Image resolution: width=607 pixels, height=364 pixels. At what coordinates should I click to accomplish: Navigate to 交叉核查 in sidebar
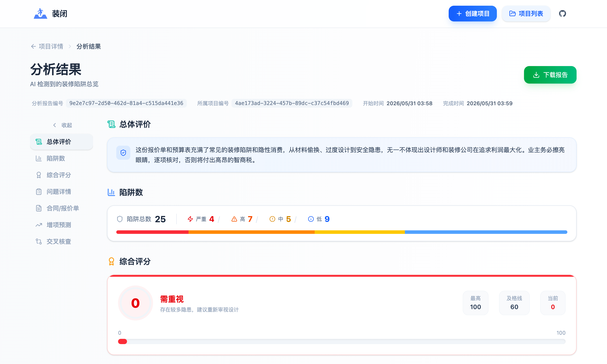61,241
